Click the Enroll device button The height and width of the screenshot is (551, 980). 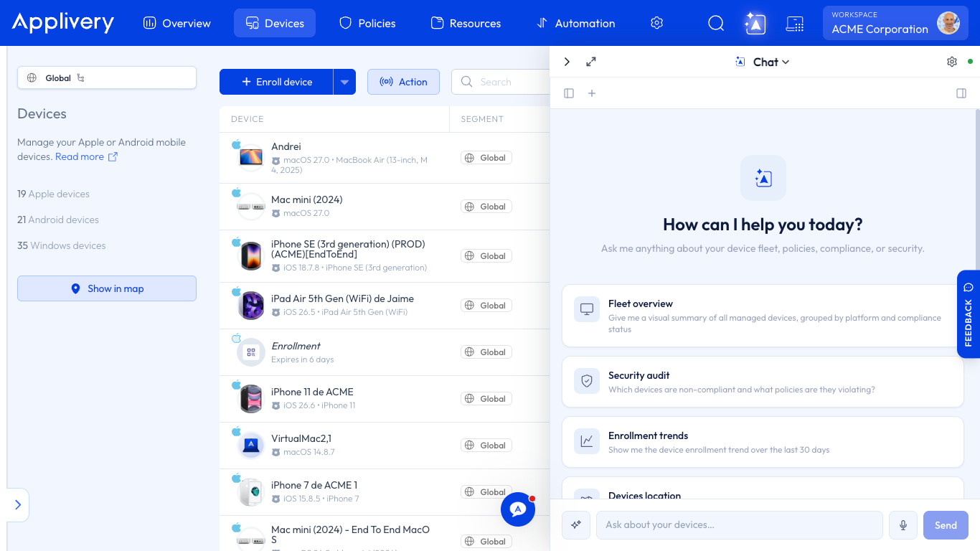[x=276, y=82]
